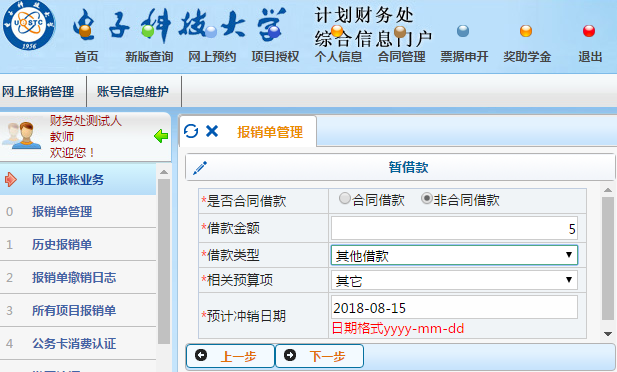Click the pencil edit icon beside 暂借款
The width and height of the screenshot is (617, 372).
200,168
